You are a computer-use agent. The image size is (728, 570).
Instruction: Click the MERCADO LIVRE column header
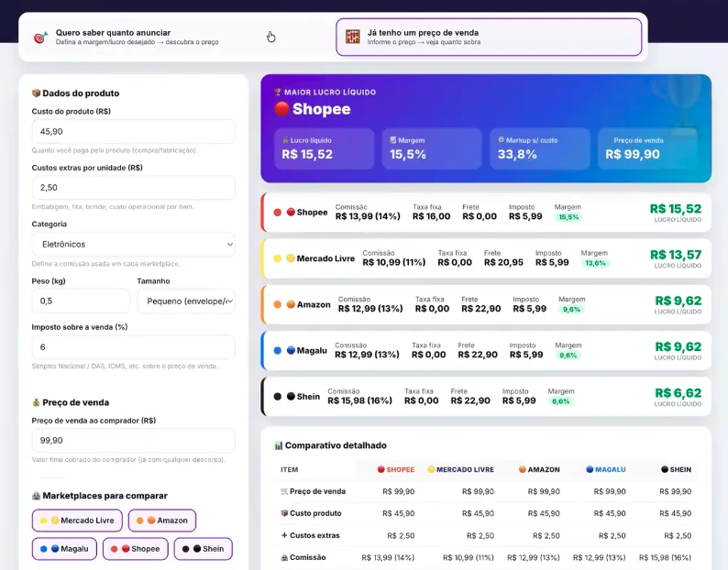click(x=460, y=469)
